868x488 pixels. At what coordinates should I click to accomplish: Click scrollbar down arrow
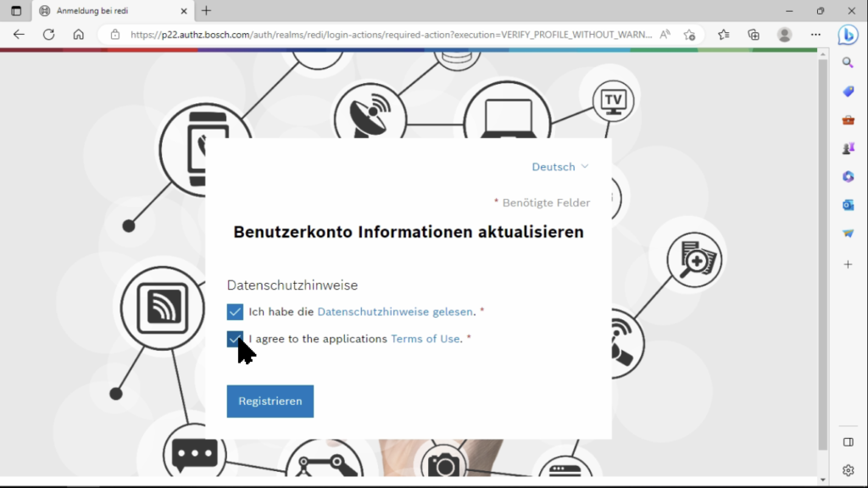[x=822, y=480]
